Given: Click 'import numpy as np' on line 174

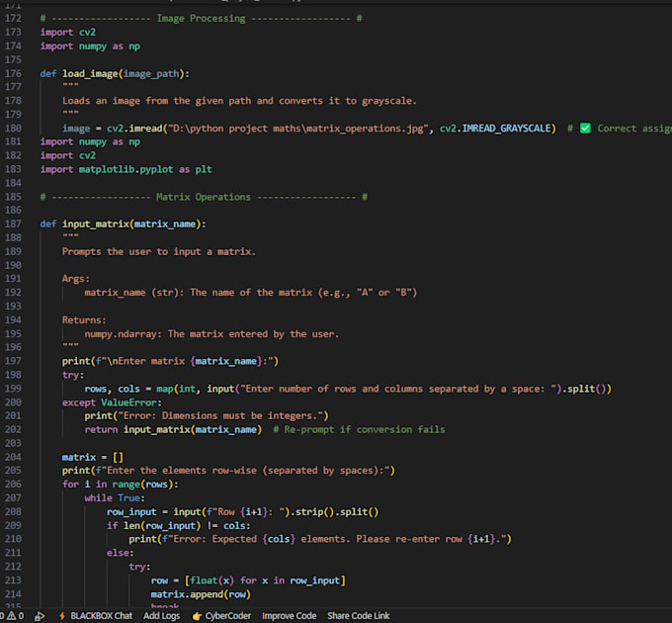Looking at the screenshot, I should pos(90,45).
